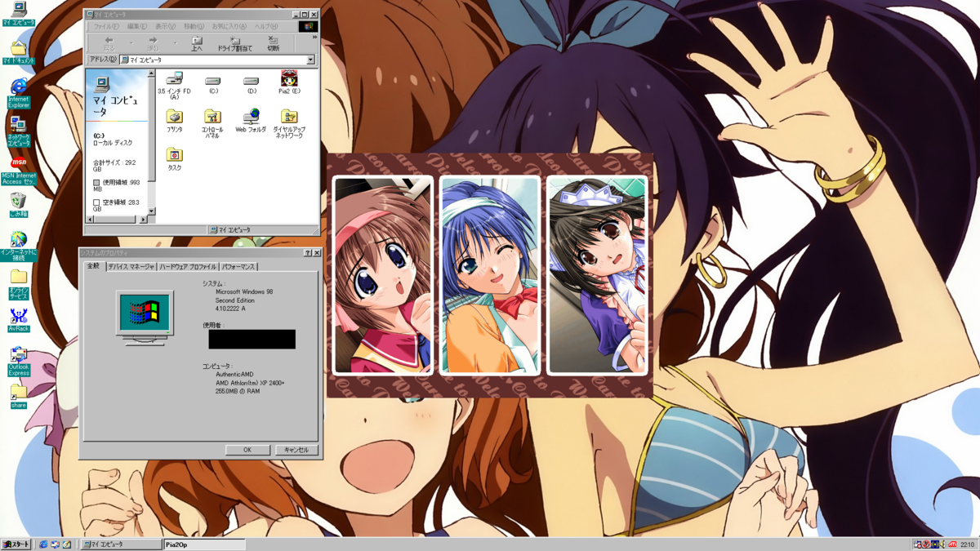Screen dimensions: 980x551
Task: Open the ヘルプ(H) menu
Action: (265, 26)
